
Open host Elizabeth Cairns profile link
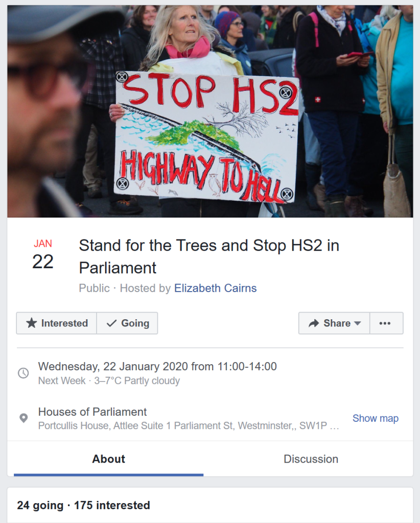point(215,288)
